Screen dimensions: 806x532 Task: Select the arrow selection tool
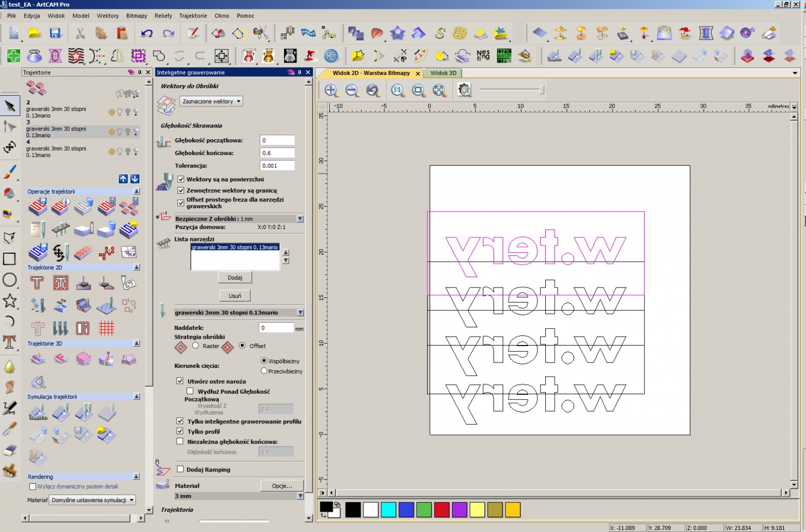pyautogui.click(x=9, y=106)
